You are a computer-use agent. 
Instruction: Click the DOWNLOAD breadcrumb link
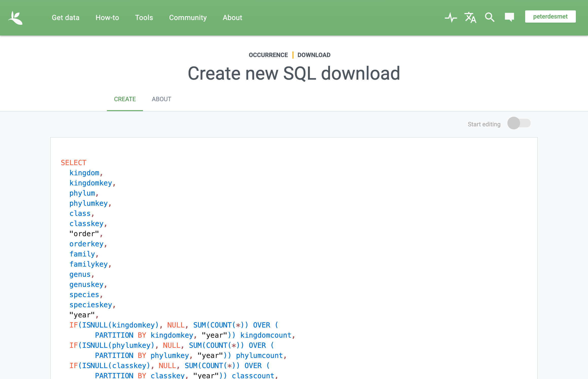tap(314, 55)
